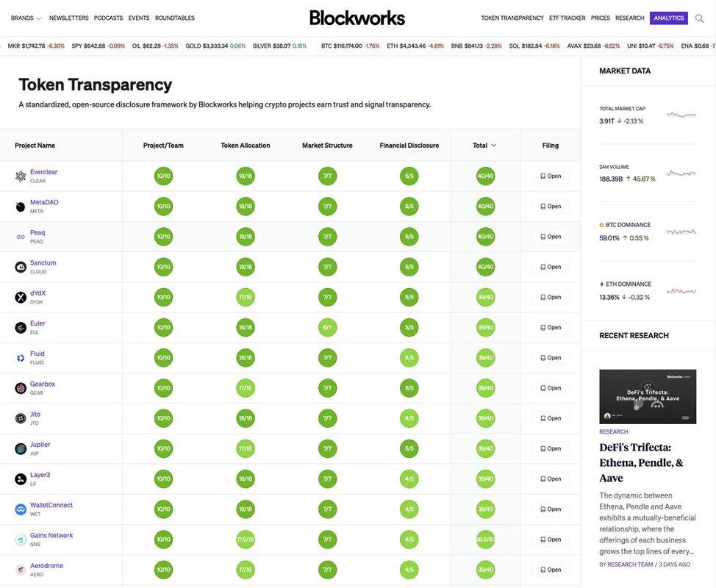Viewport: 716px width, 588px height.
Task: Click the Financial Disclosure column header
Action: pos(409,146)
